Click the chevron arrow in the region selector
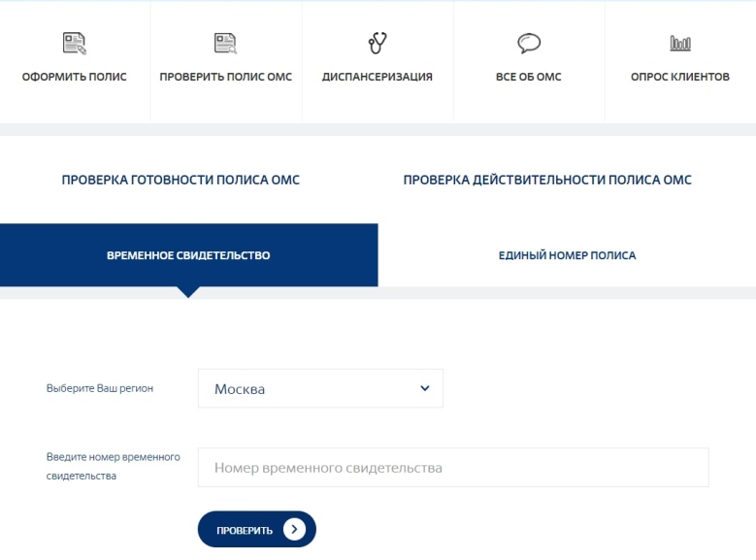 tap(424, 388)
